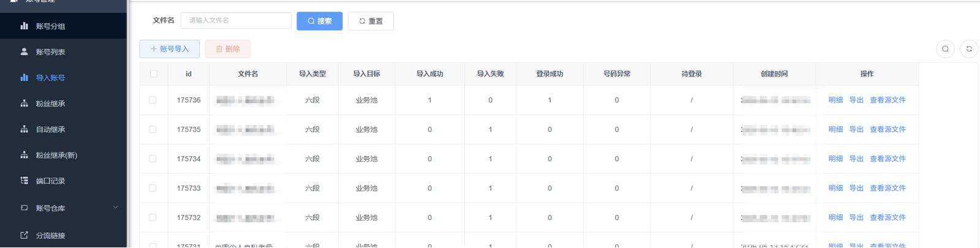The image size is (980, 248).
Task: Click the blue 搜索 button
Action: point(320,21)
